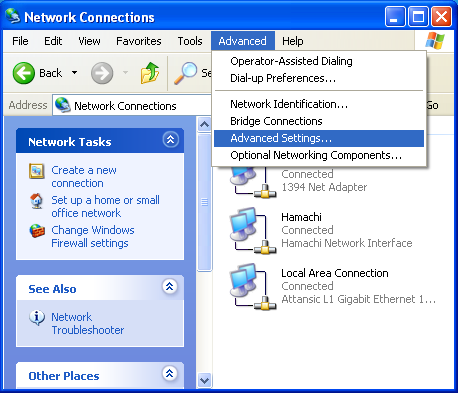This screenshot has height=393, width=458.
Task: Click the sidebar scrollbar up arrow
Action: pos(204,125)
